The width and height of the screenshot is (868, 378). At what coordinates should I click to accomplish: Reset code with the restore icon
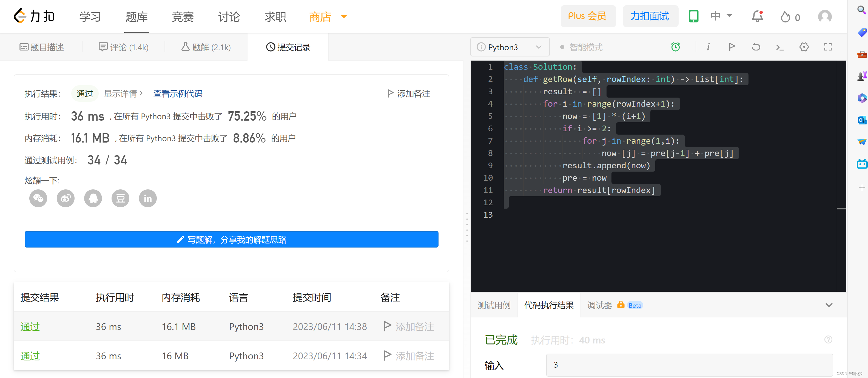pos(756,47)
